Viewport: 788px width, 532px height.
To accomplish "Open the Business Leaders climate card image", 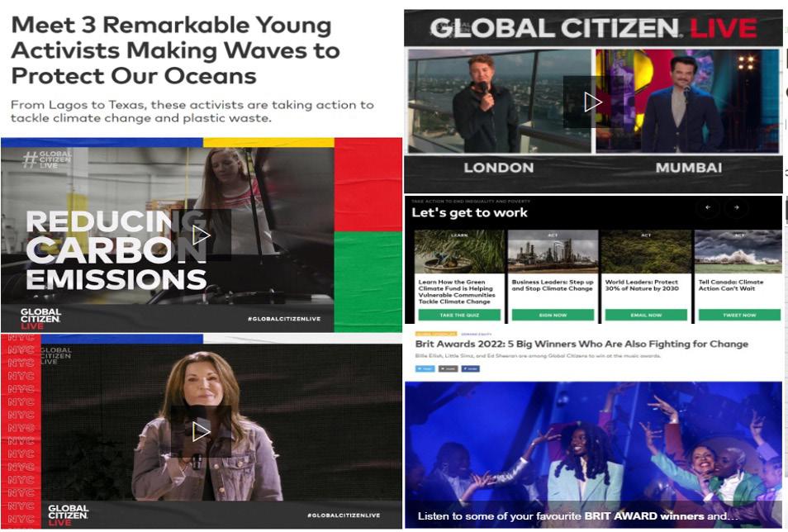I will (x=553, y=251).
